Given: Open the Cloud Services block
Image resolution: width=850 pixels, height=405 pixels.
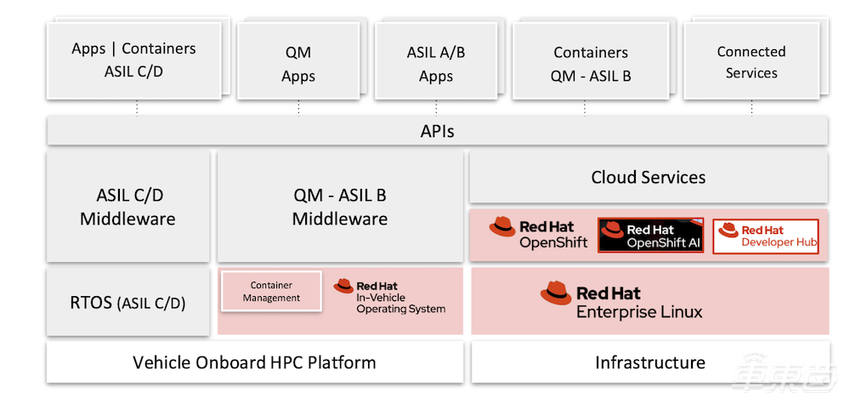Looking at the screenshot, I should (x=648, y=178).
